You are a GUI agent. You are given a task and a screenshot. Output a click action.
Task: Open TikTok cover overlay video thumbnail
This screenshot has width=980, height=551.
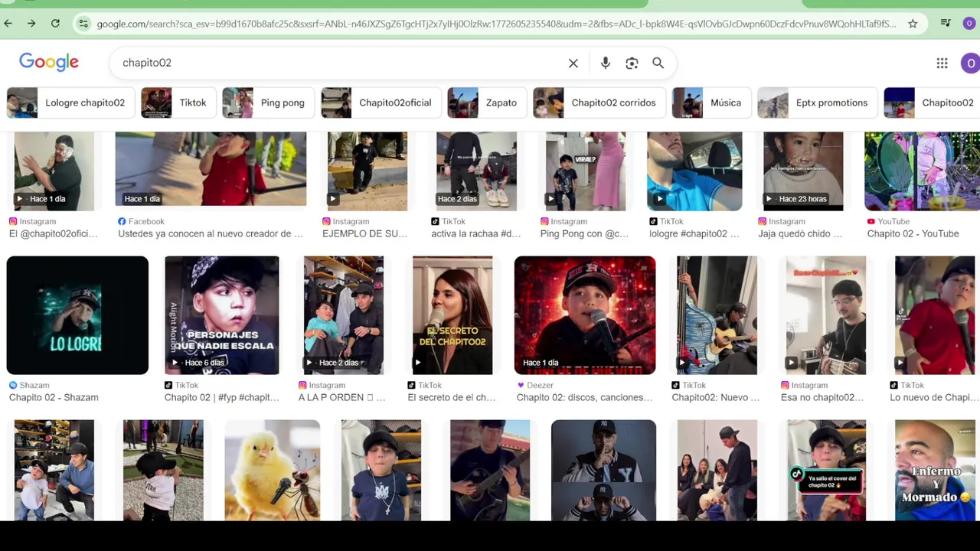click(826, 470)
